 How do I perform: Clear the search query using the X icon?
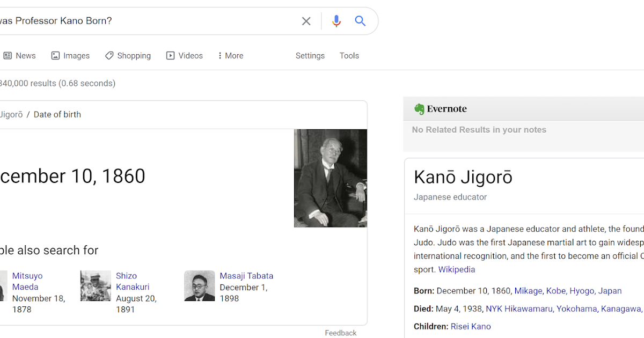tap(306, 20)
